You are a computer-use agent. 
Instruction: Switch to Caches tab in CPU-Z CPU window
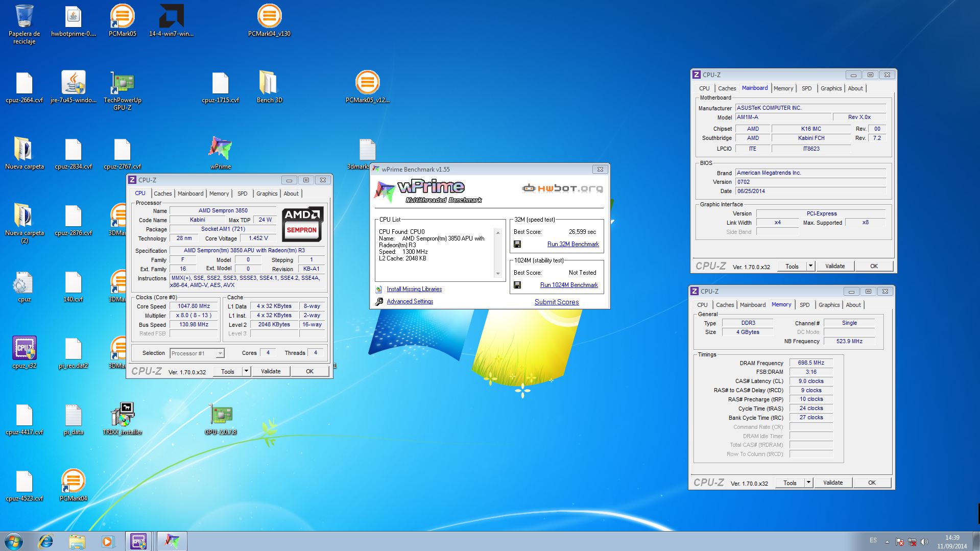163,194
